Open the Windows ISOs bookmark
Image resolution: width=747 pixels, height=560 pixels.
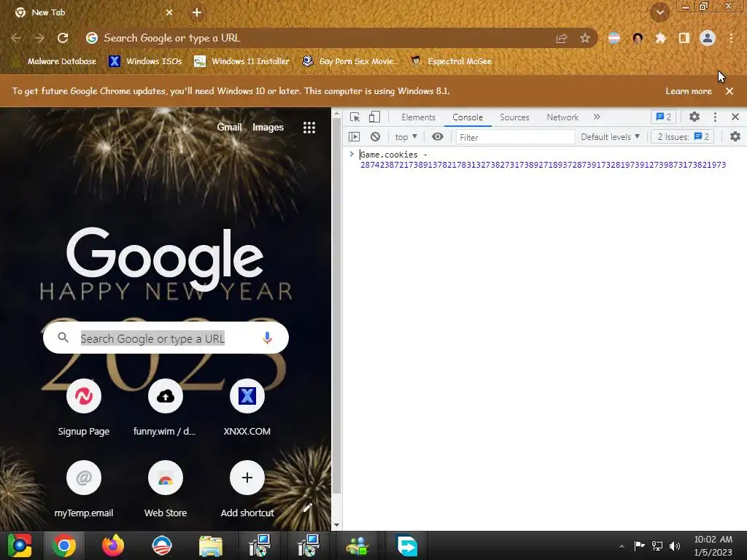(x=145, y=61)
